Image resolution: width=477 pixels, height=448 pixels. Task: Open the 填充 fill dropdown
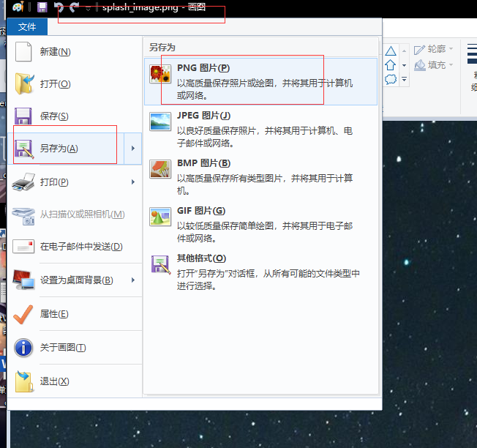point(434,65)
